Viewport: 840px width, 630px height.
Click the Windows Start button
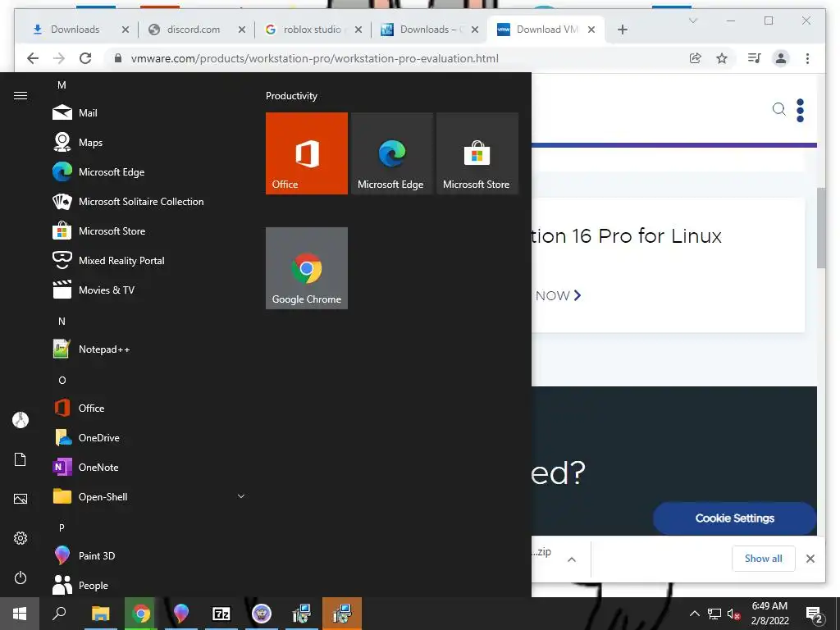(20, 614)
